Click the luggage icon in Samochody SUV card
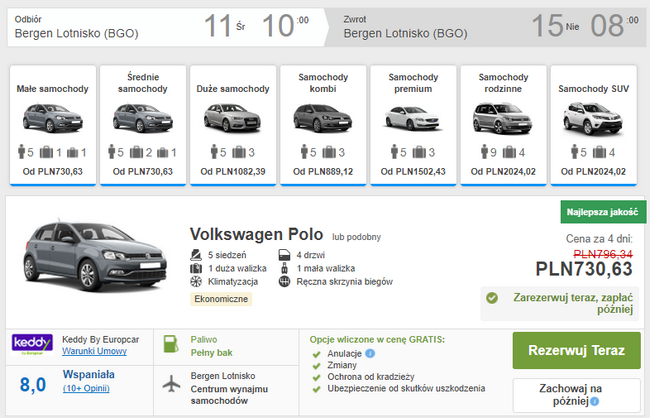Screen dimensions: 650x418 tap(599, 152)
